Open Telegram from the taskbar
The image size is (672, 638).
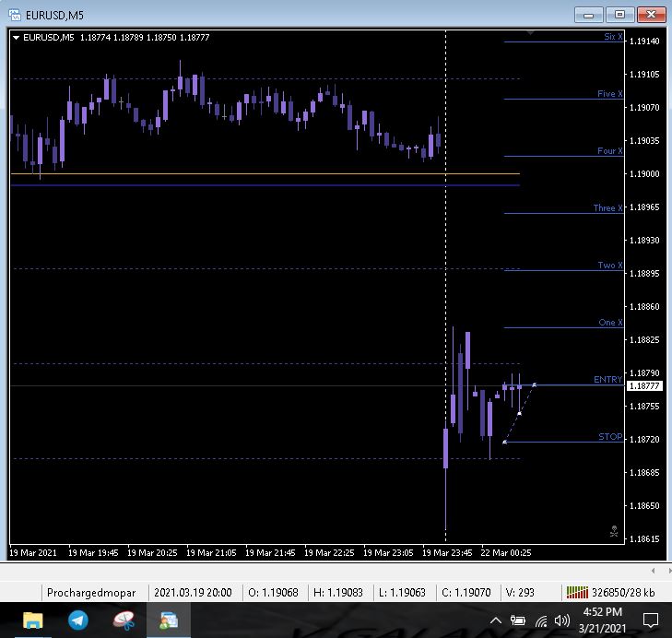(x=78, y=620)
